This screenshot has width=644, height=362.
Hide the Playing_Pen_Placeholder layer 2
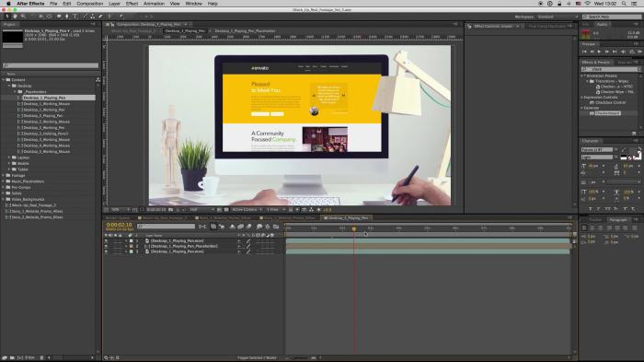(x=106, y=246)
